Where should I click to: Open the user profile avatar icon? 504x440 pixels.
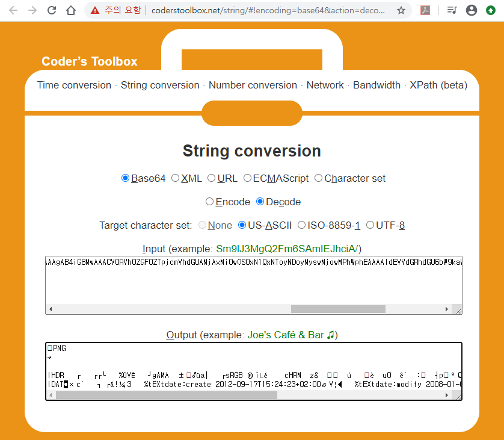pos(471,10)
